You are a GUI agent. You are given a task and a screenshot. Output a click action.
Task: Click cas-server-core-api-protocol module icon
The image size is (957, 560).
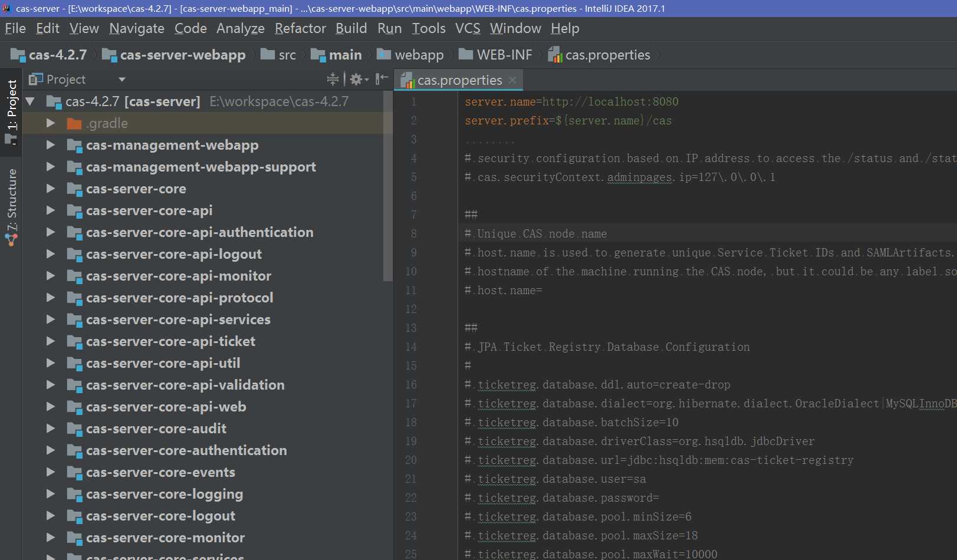pyautogui.click(x=74, y=298)
